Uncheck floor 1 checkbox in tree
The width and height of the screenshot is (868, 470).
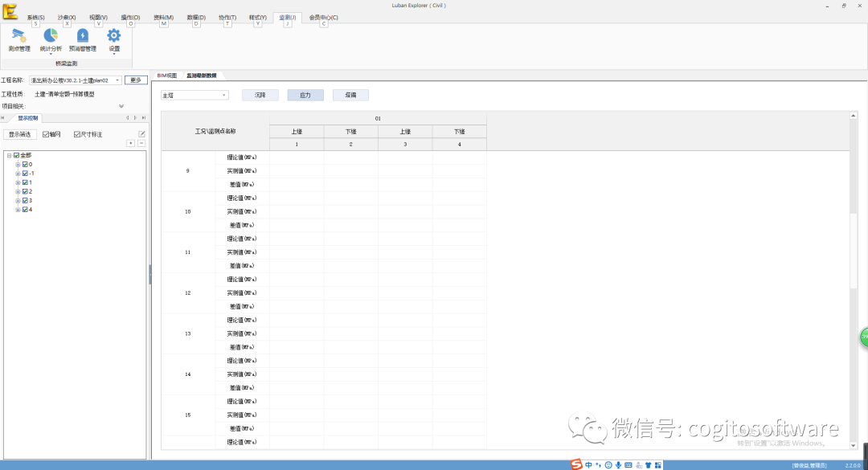[x=25, y=182]
